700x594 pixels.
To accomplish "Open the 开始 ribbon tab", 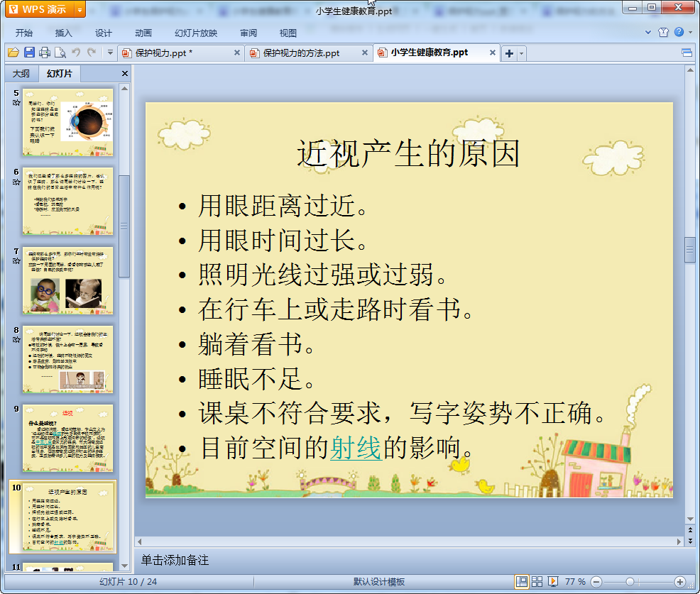I will [x=23, y=33].
